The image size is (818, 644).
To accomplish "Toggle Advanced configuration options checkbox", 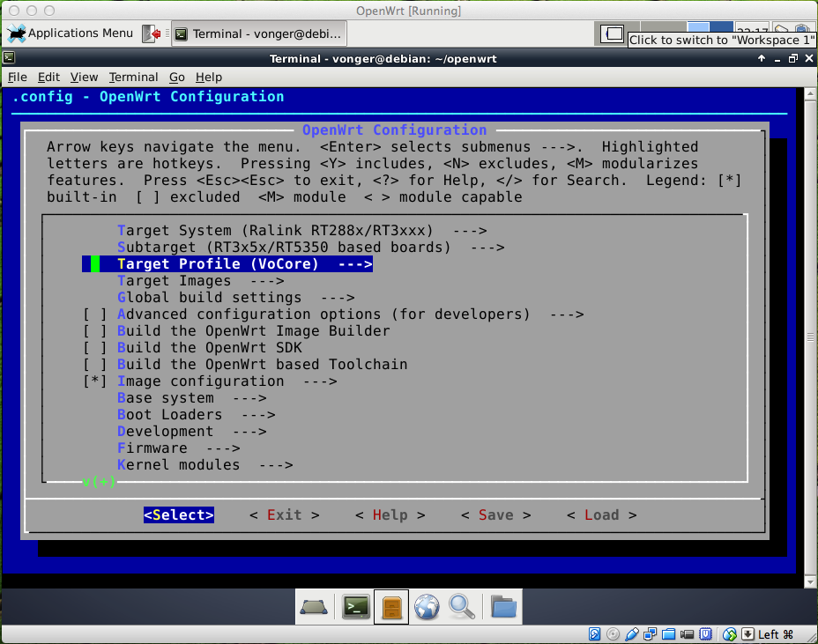I will click(x=95, y=315).
